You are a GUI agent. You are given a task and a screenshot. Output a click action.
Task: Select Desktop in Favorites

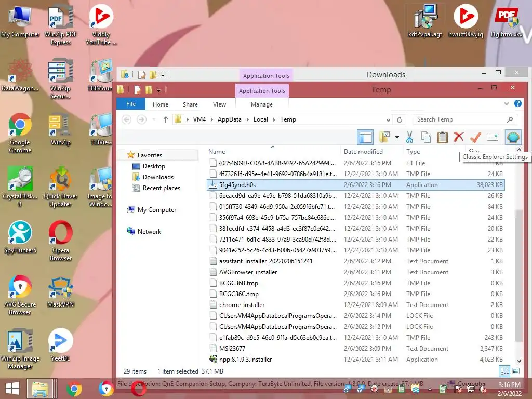154,166
